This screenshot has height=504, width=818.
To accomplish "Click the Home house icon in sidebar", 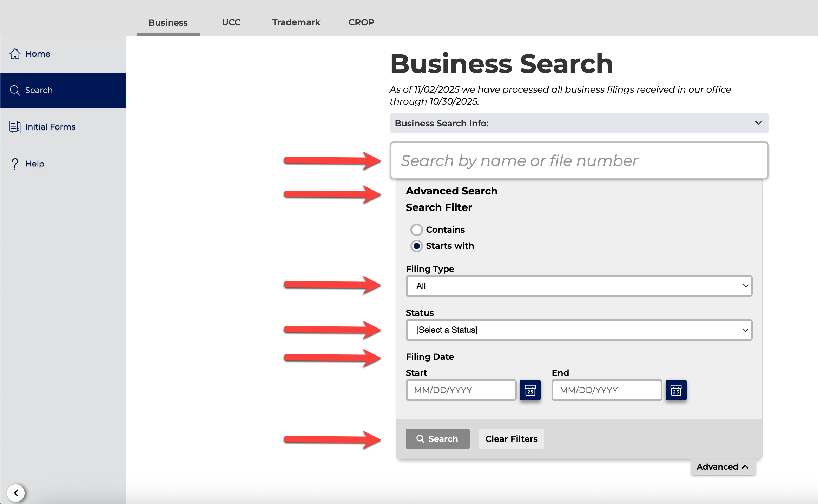I will pyautogui.click(x=15, y=54).
